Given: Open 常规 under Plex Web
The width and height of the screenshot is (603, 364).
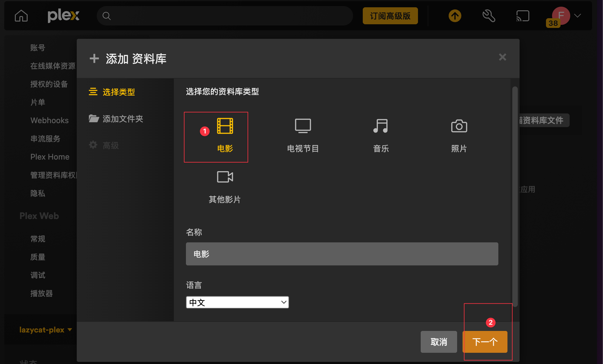Looking at the screenshot, I should [x=38, y=239].
